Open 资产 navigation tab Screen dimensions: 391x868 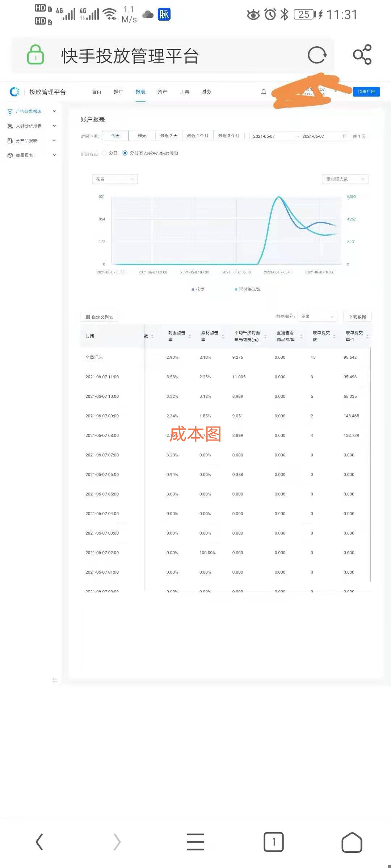coord(163,92)
